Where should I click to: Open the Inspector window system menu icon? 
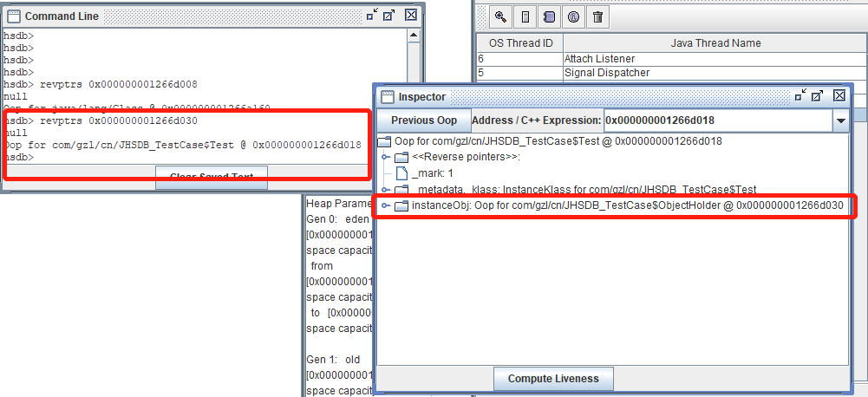[x=388, y=97]
